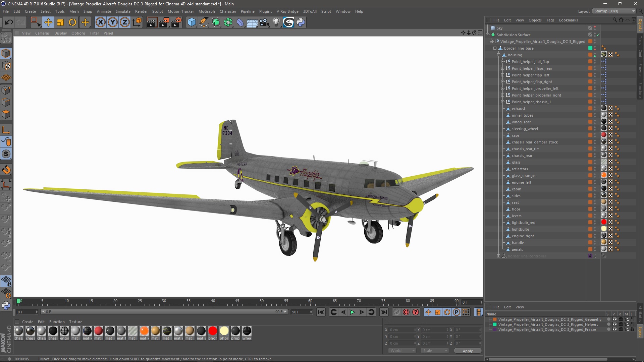Screen dimensions: 644x362
Task: Open the spline pen tool
Action: (204, 22)
